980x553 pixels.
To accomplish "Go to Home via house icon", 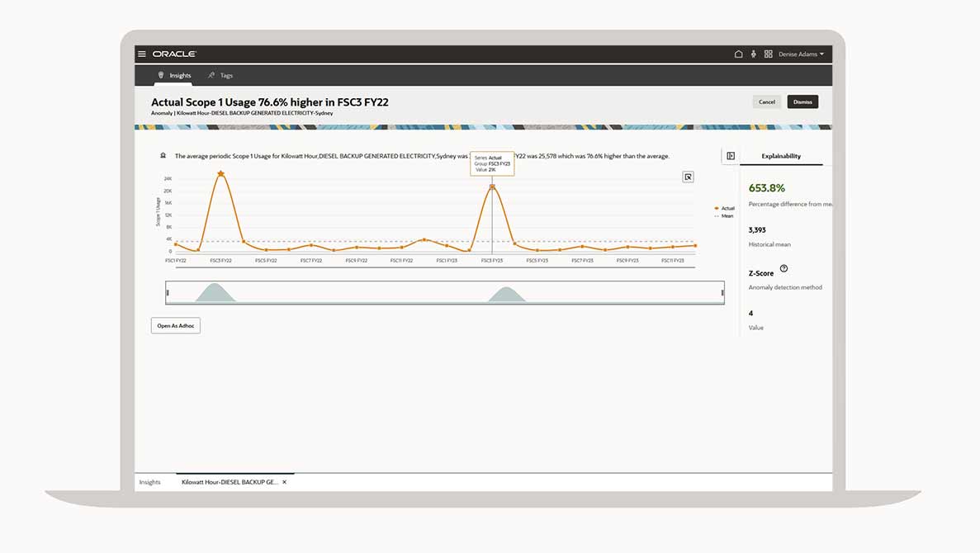I will 738,54.
